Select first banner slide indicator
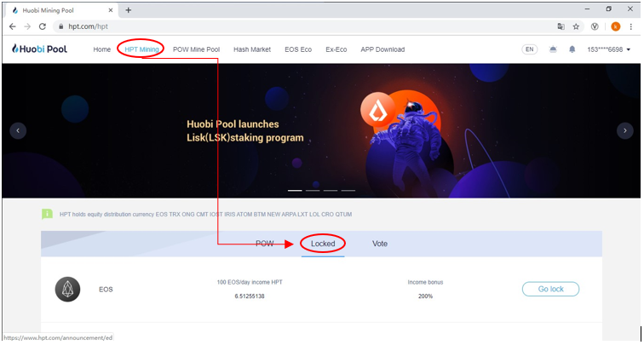The image size is (644, 345). (x=295, y=191)
